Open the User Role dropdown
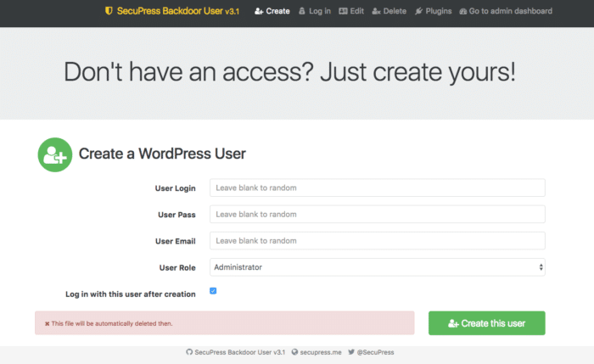The image size is (594, 364). click(x=378, y=267)
